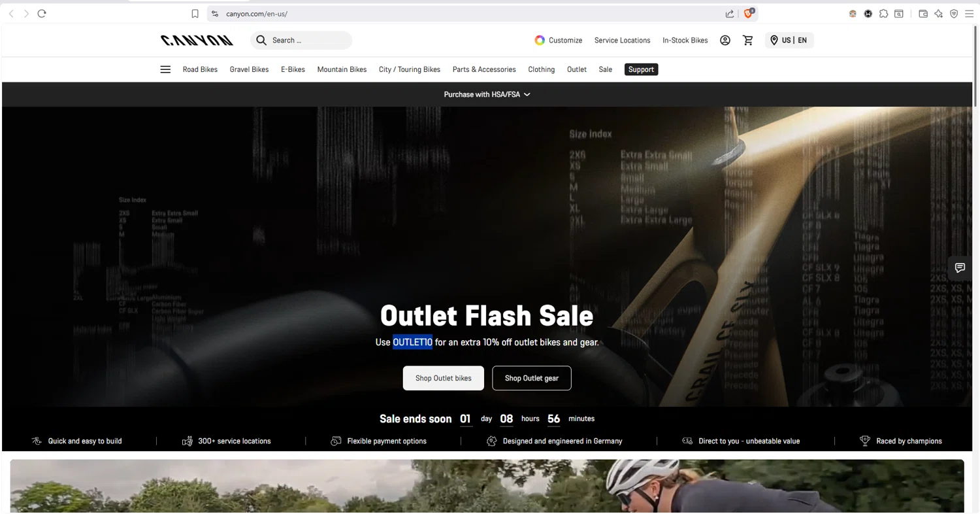Open the Gravel Bikes menu
Image resolution: width=980 pixels, height=514 pixels.
coord(249,69)
